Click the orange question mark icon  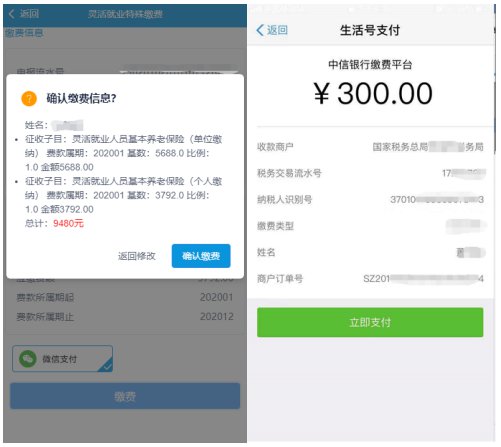(29, 98)
